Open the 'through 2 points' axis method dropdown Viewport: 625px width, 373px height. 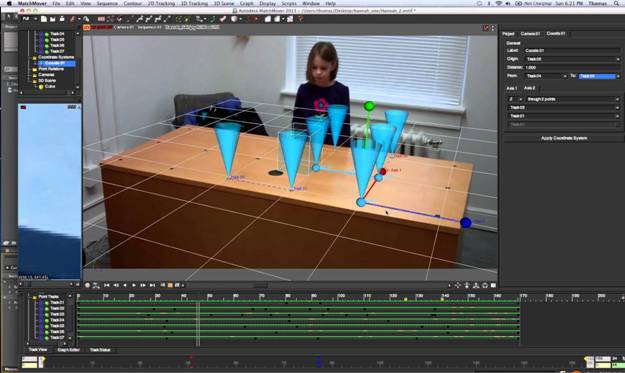572,99
